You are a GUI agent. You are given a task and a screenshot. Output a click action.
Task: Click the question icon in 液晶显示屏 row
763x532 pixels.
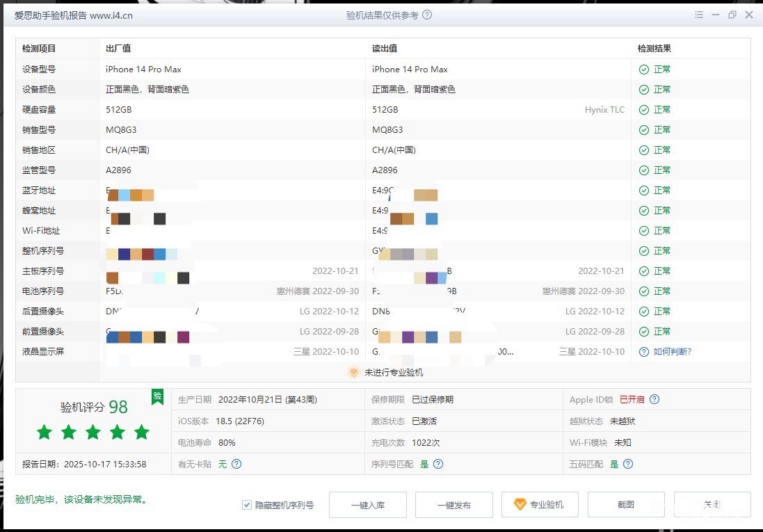[644, 352]
